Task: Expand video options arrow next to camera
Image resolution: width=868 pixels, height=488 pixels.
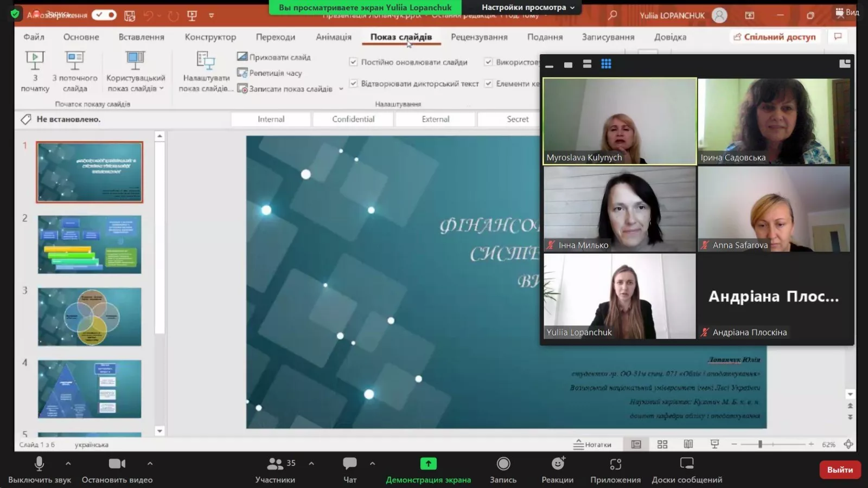Action: click(x=150, y=464)
